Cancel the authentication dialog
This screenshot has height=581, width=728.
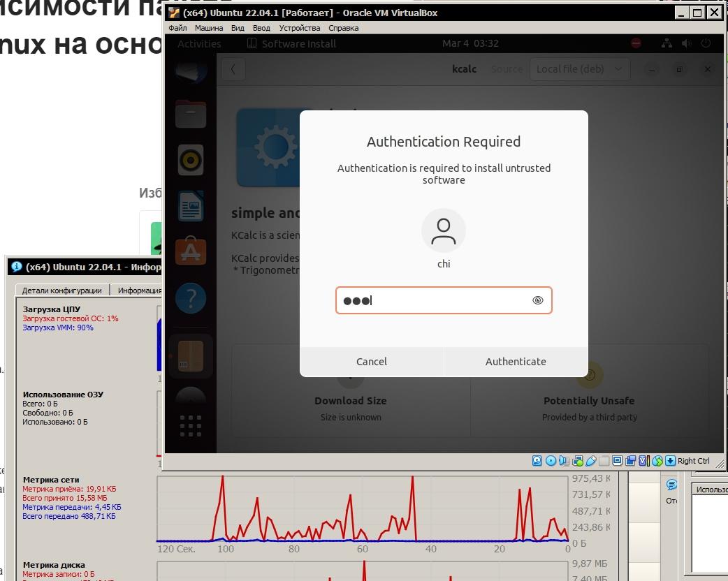click(x=372, y=362)
